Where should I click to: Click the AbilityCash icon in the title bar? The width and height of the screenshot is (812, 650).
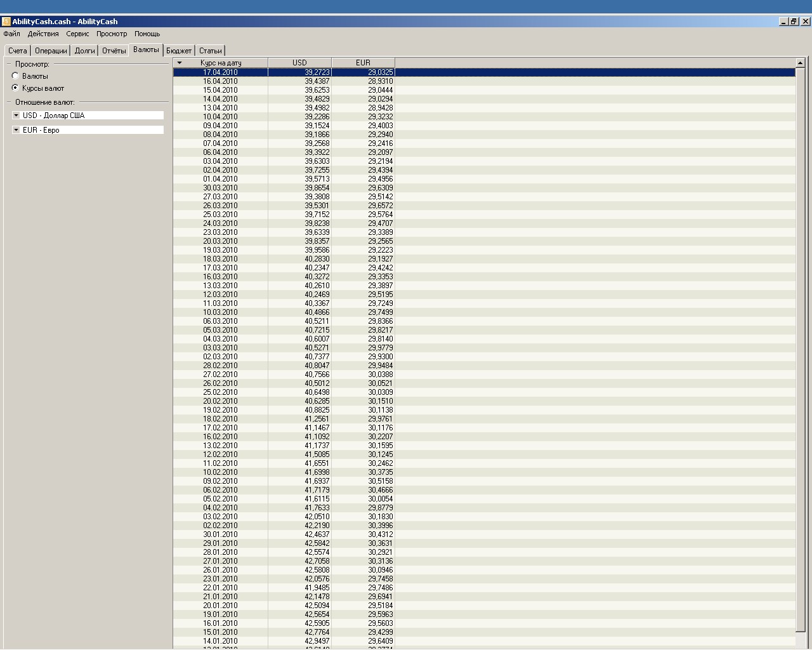[x=6, y=22]
